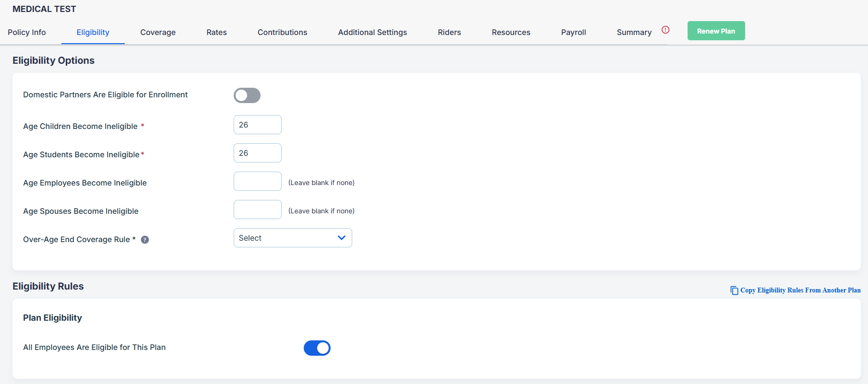Go to the Rates tab
This screenshot has width=868, height=384.
tap(216, 32)
